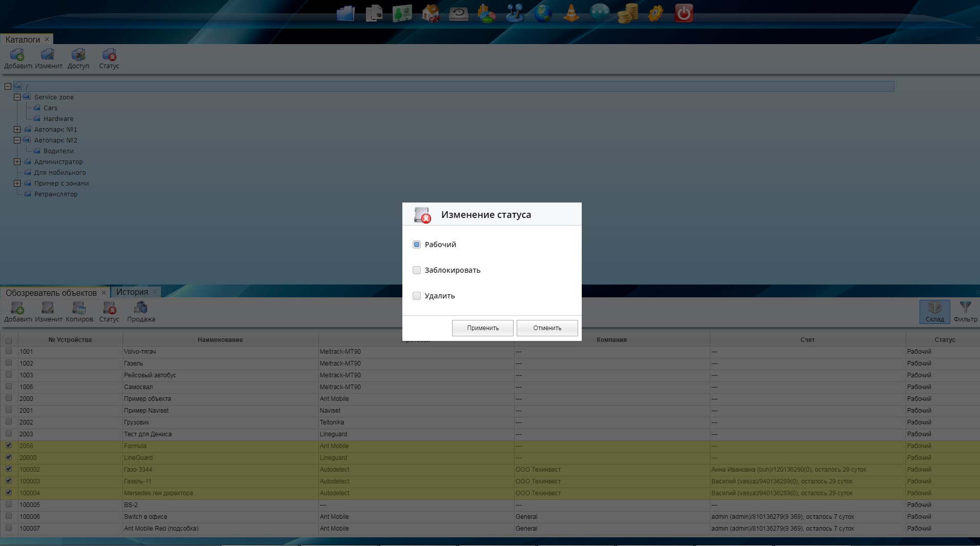
Task: Switch to the История tab
Action: point(132,292)
